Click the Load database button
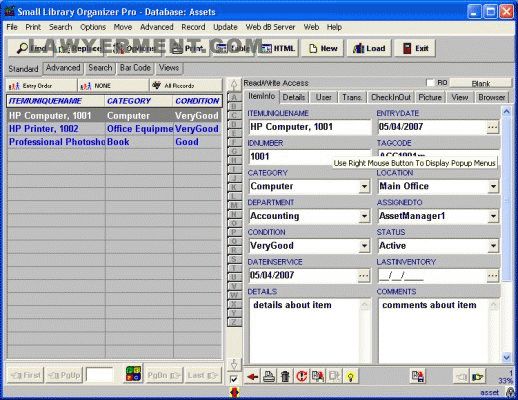 (369, 49)
